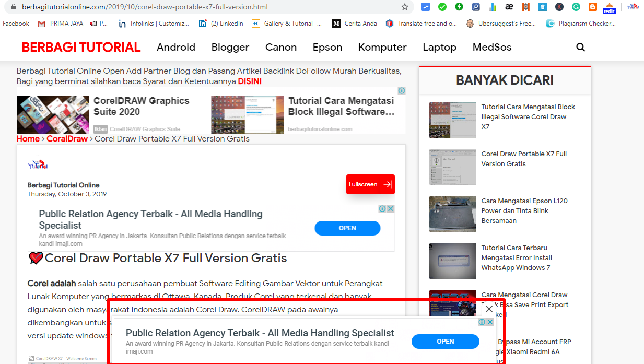Open sidebar Error Install WhatsApp Windows 7 post
644x364 pixels.
click(517, 258)
